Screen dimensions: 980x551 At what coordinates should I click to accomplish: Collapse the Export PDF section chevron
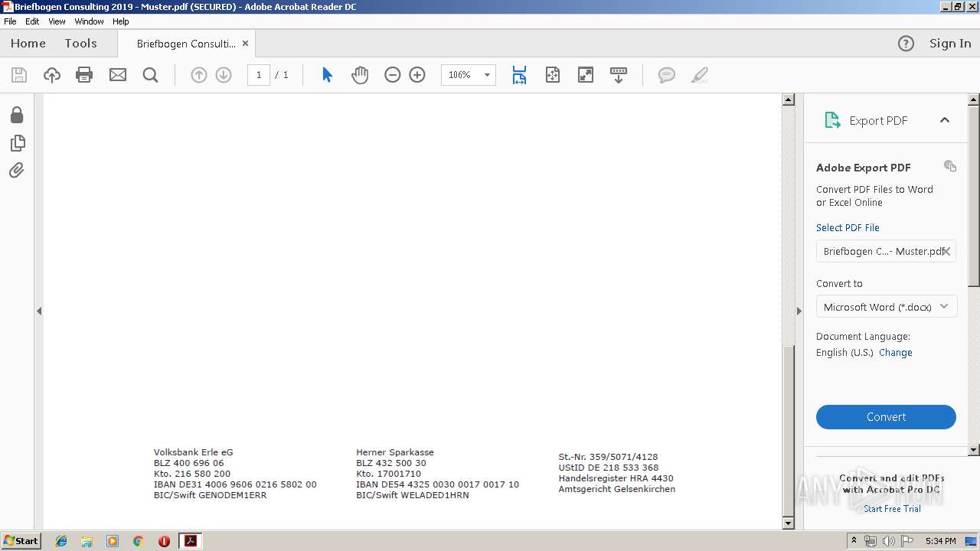(945, 120)
